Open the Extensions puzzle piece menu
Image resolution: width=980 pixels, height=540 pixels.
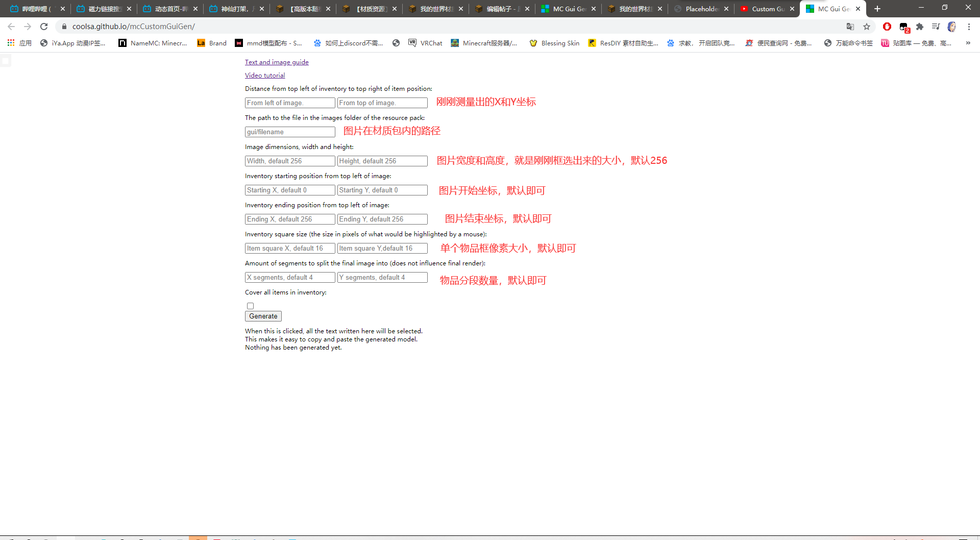pos(920,27)
